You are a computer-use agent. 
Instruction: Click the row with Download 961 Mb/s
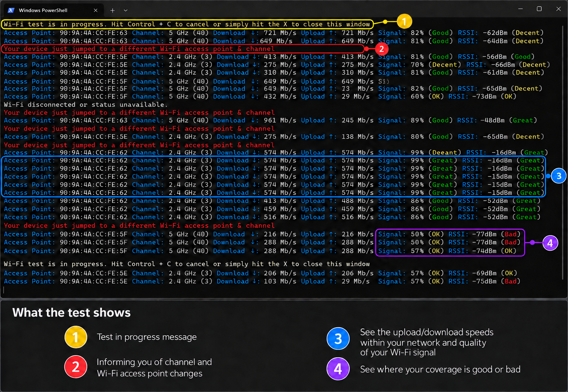[x=270, y=120]
